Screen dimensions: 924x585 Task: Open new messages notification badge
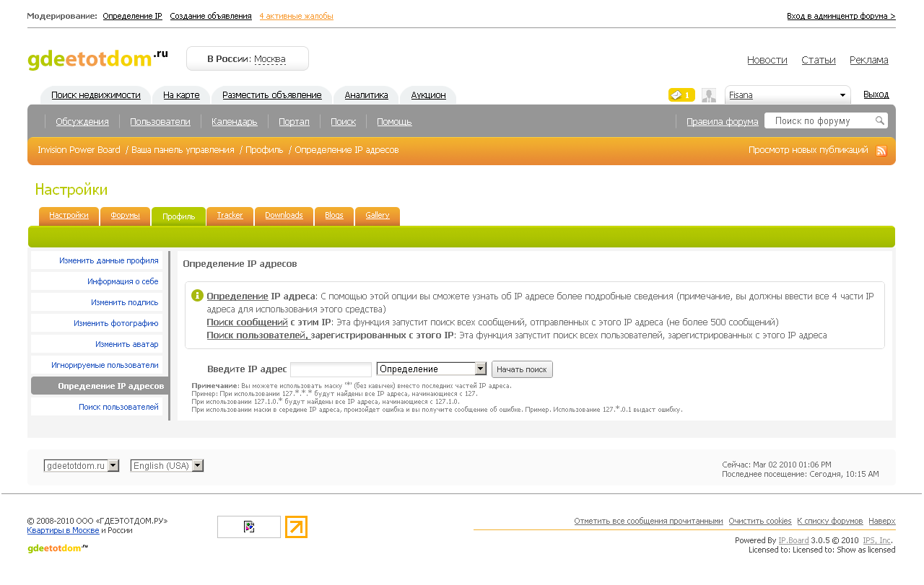click(681, 95)
